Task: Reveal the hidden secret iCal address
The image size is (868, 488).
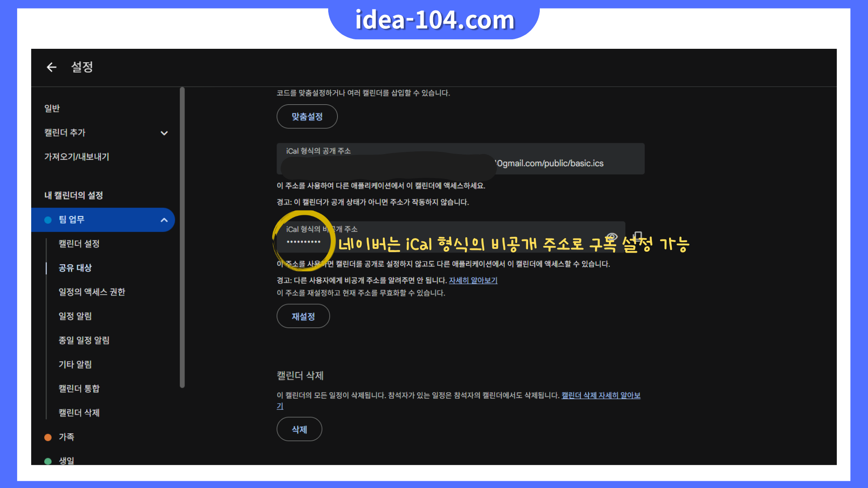Action: 612,235
